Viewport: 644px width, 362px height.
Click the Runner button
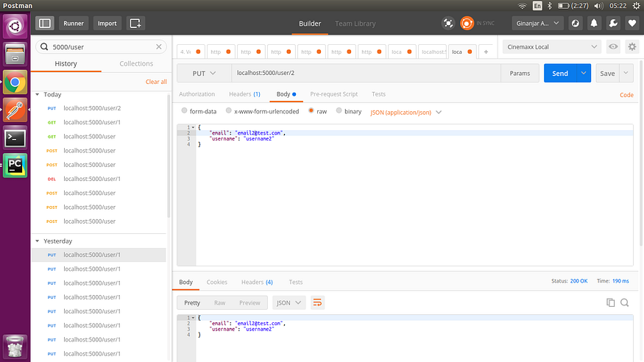click(74, 24)
